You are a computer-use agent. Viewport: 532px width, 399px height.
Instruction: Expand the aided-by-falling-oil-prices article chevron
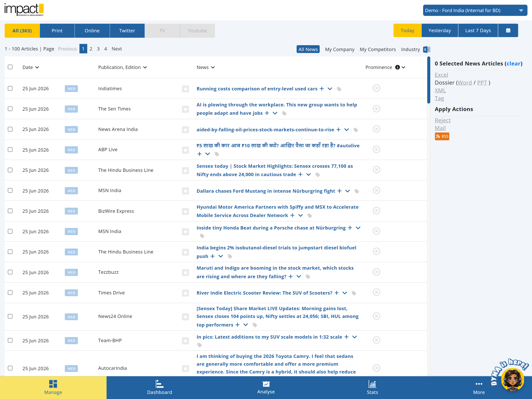tap(347, 130)
